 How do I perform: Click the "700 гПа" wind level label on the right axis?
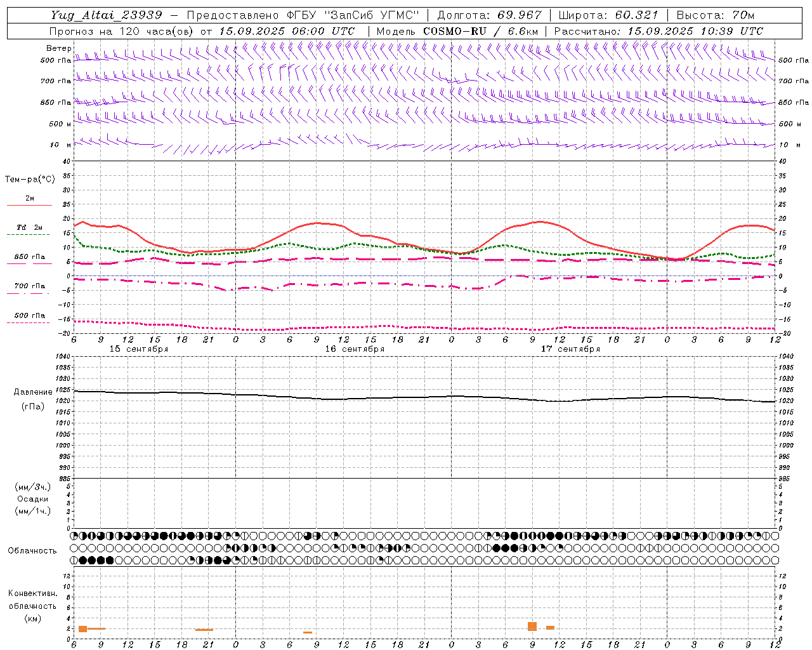click(794, 81)
